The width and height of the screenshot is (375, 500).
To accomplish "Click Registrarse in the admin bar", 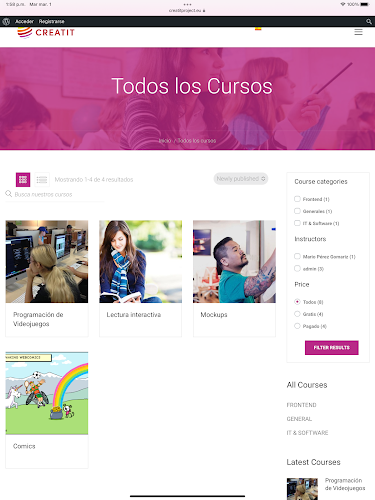I will point(52,22).
